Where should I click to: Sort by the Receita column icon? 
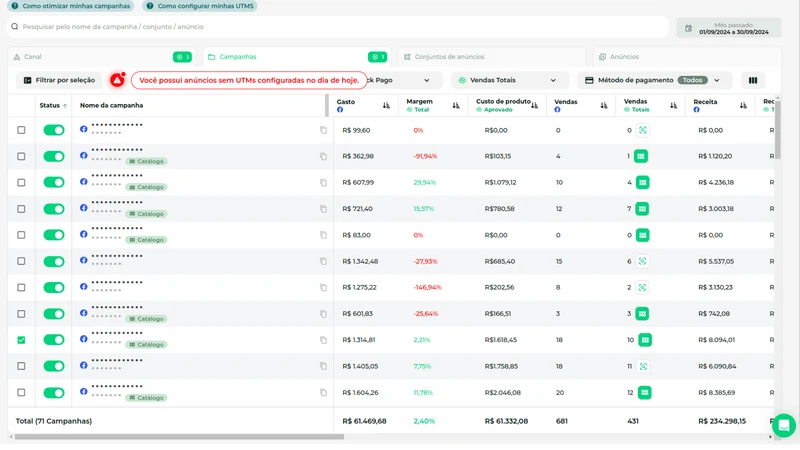pyautogui.click(x=743, y=106)
